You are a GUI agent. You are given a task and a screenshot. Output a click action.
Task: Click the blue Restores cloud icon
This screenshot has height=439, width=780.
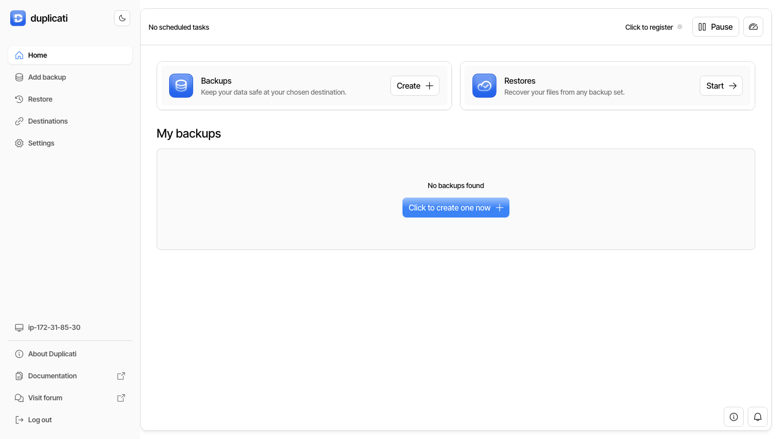(x=484, y=86)
